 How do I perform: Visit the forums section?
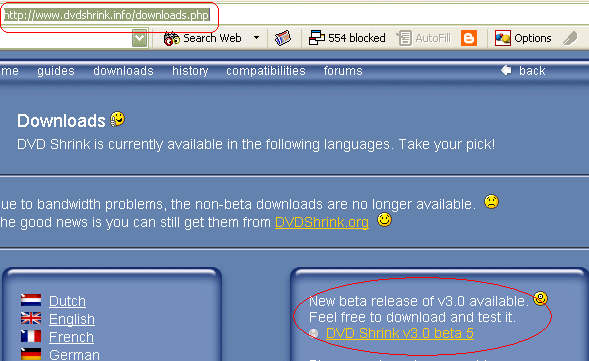[343, 71]
